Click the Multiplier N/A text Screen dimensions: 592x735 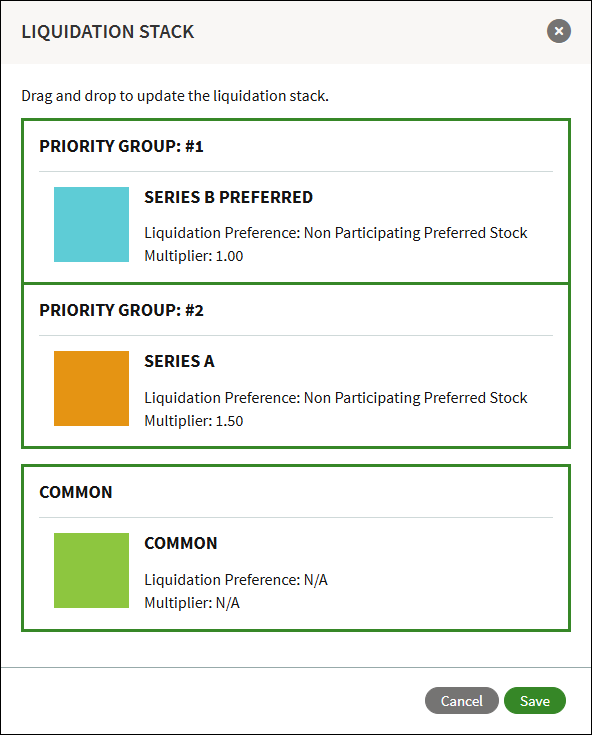pyautogui.click(x=192, y=603)
